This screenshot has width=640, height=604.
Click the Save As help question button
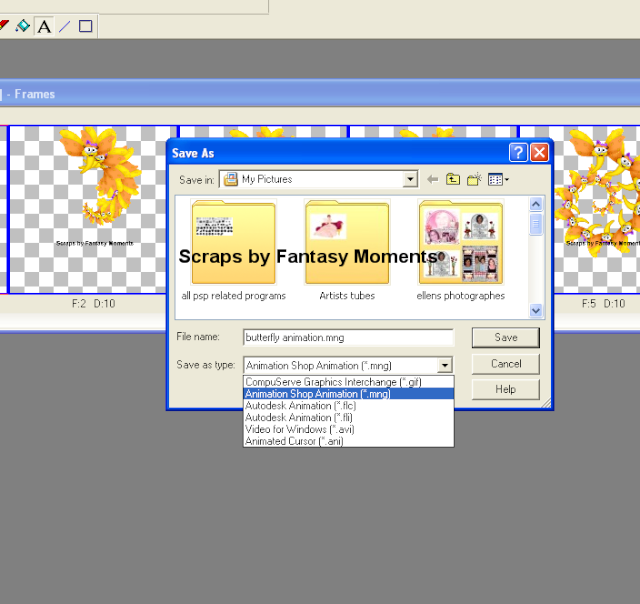(x=518, y=153)
